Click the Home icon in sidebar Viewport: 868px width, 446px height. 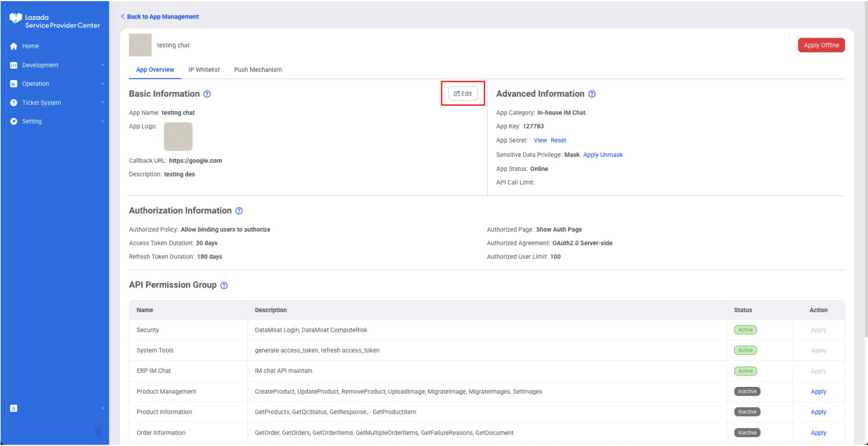point(14,46)
